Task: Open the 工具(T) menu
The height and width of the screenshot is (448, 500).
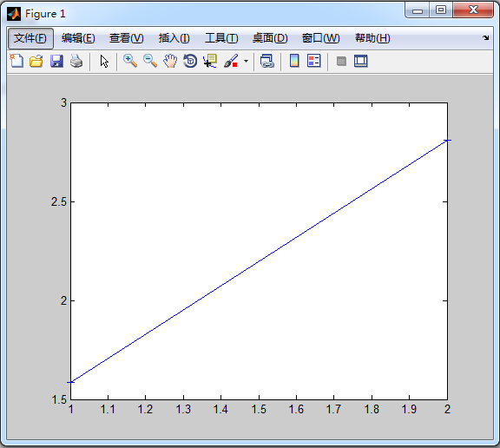Action: 221,38
